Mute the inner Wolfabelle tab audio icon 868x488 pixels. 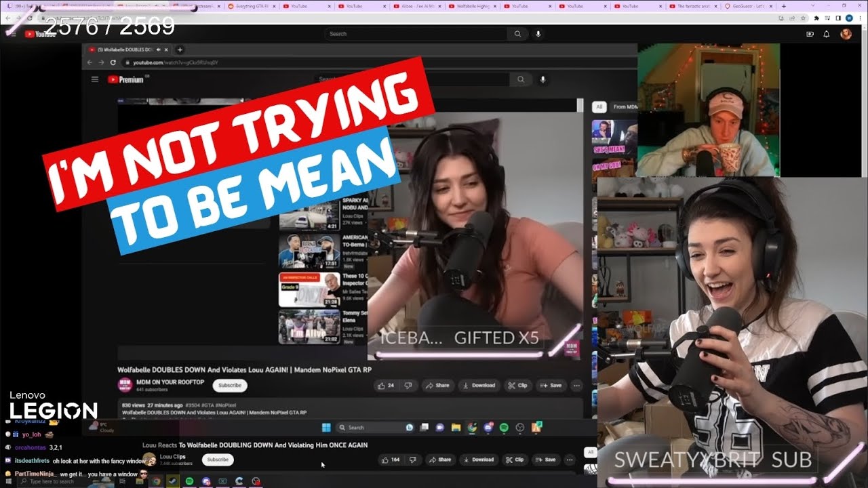pos(159,49)
